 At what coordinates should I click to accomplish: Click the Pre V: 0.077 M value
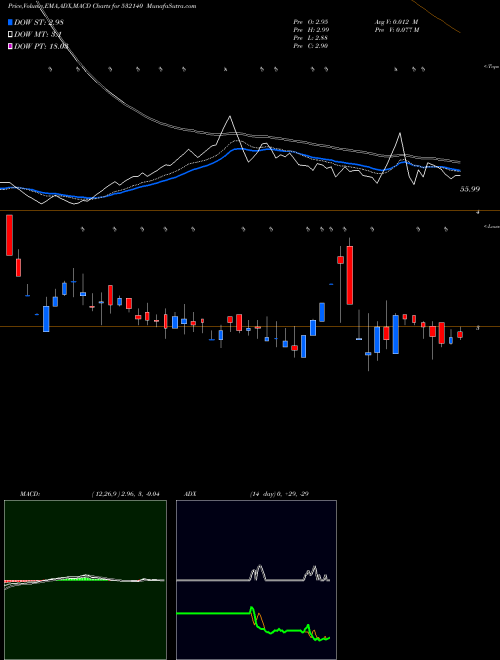tap(396, 30)
